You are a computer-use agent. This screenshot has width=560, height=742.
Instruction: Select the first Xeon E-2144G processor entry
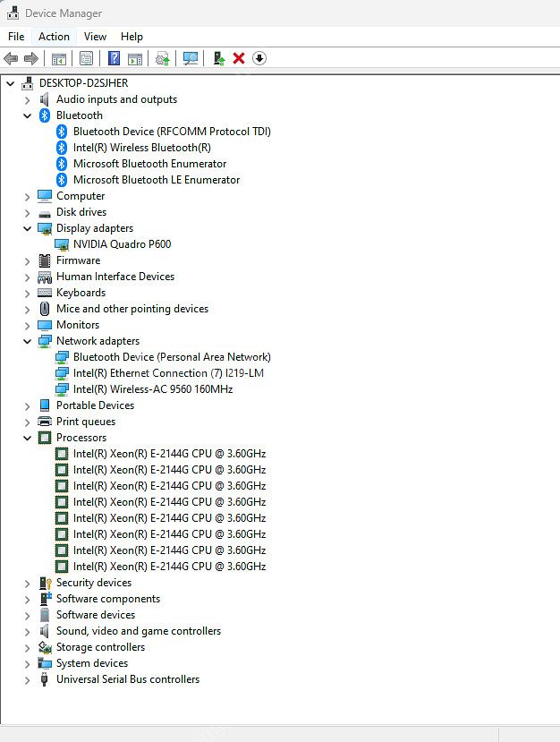click(x=169, y=454)
